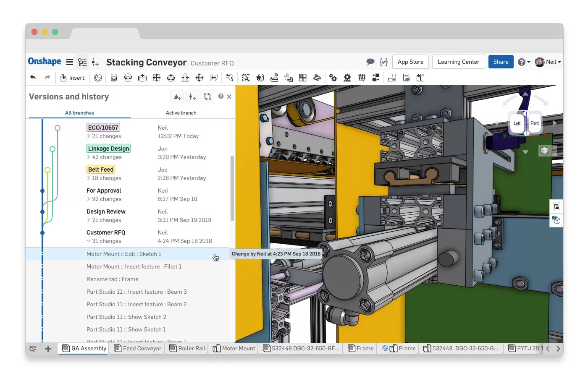Click the Insert button
588x386 pixels.
pos(72,78)
